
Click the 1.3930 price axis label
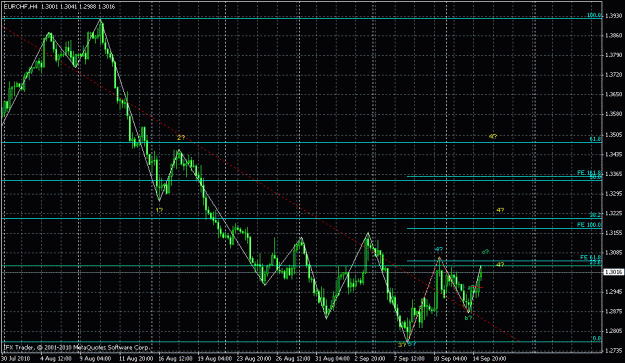click(613, 16)
